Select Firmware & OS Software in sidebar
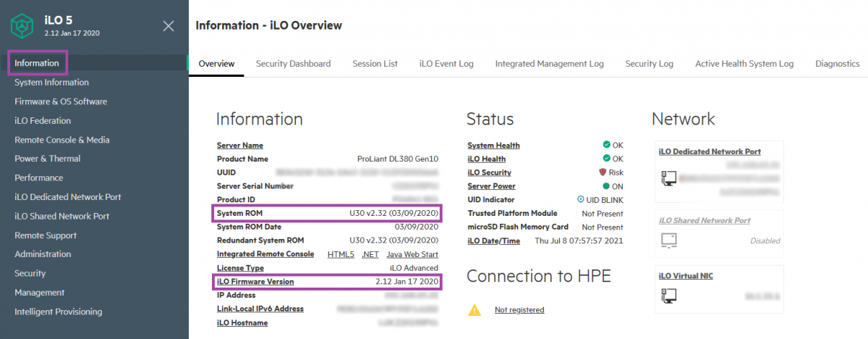 click(61, 101)
